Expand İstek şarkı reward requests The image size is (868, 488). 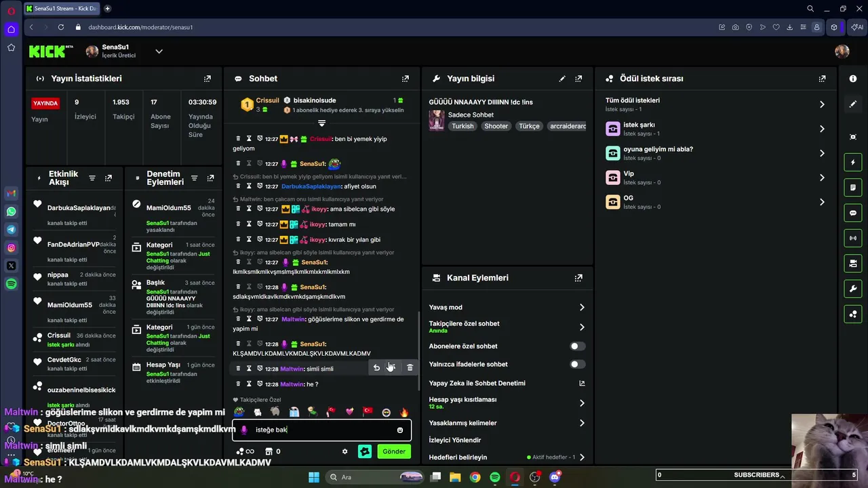coord(822,129)
